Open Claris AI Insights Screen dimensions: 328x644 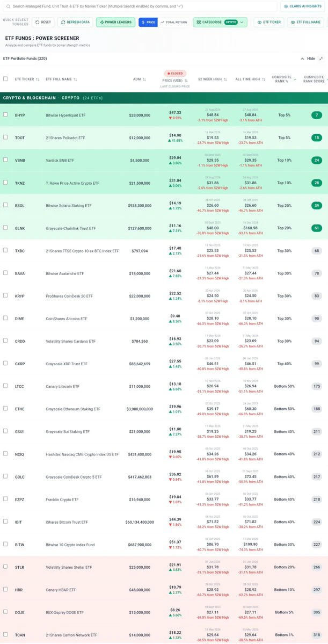coord(303,6)
